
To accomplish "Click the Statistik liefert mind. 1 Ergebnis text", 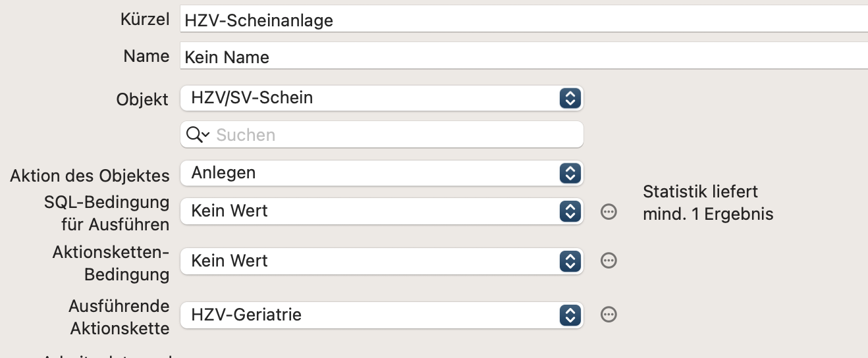I will 708,203.
